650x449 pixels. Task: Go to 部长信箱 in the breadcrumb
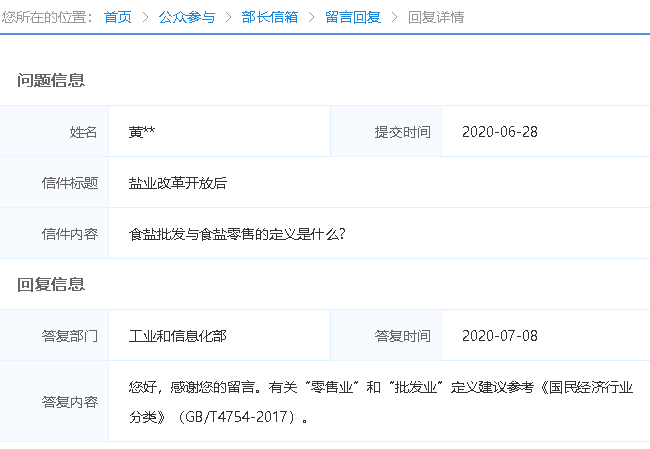pyautogui.click(x=269, y=17)
